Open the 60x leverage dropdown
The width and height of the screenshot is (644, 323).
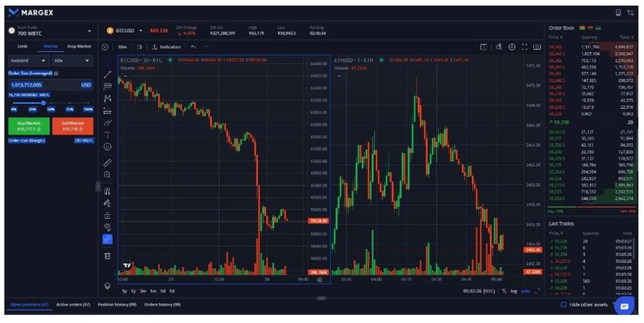[72, 61]
